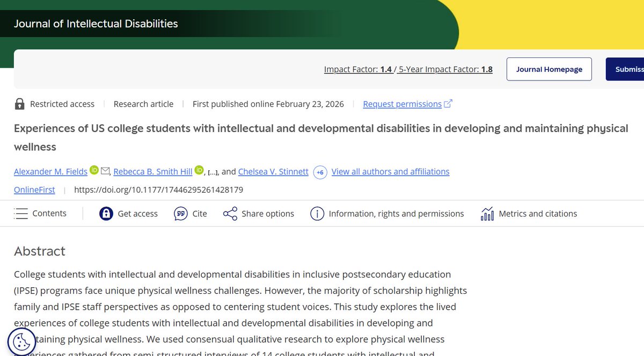The width and height of the screenshot is (644, 356).
Task: Click the Cite quotation icon
Action: (181, 214)
